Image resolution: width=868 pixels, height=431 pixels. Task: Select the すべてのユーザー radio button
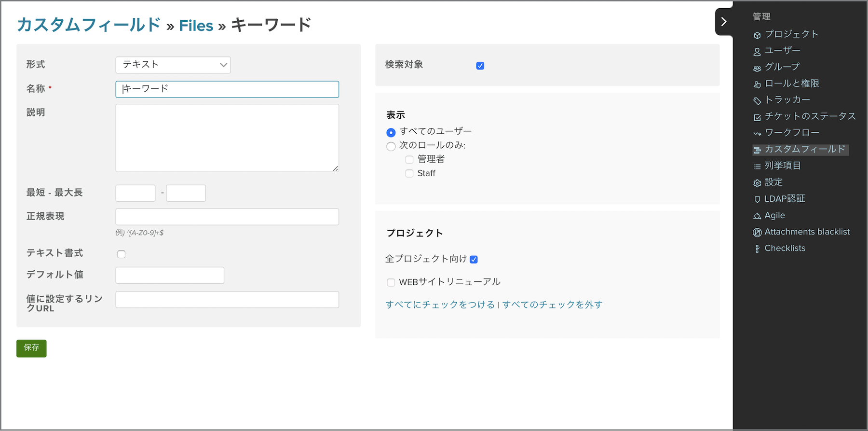391,132
